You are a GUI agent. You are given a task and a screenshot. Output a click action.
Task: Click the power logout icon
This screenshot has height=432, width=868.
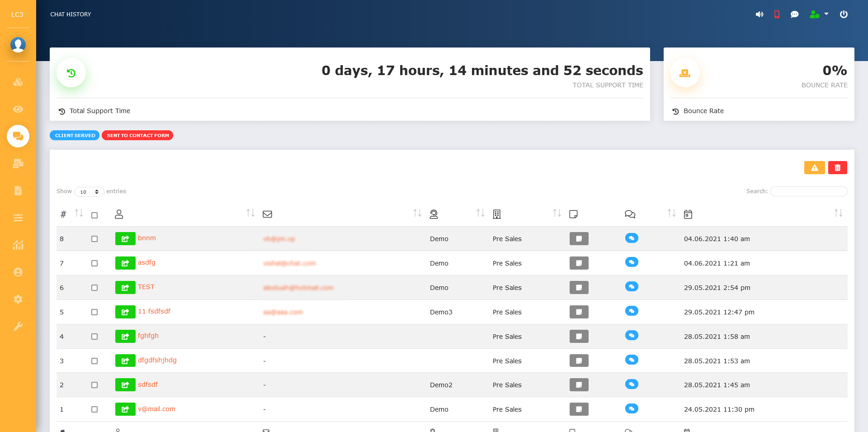pyautogui.click(x=844, y=14)
